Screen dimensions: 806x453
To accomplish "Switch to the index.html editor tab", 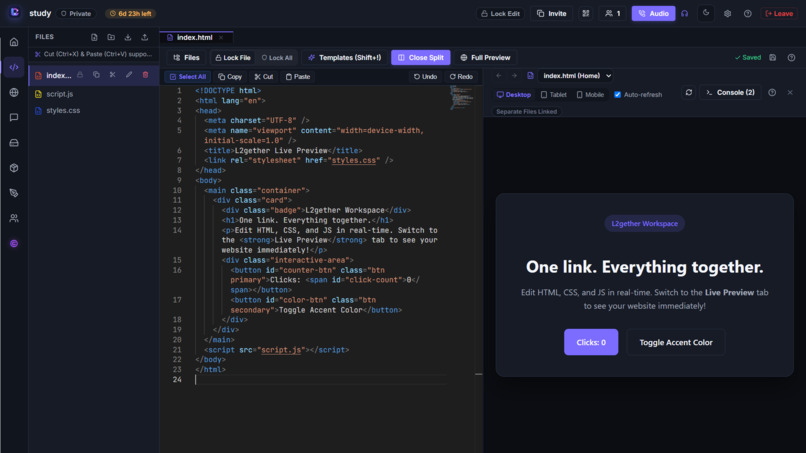I will coord(194,38).
